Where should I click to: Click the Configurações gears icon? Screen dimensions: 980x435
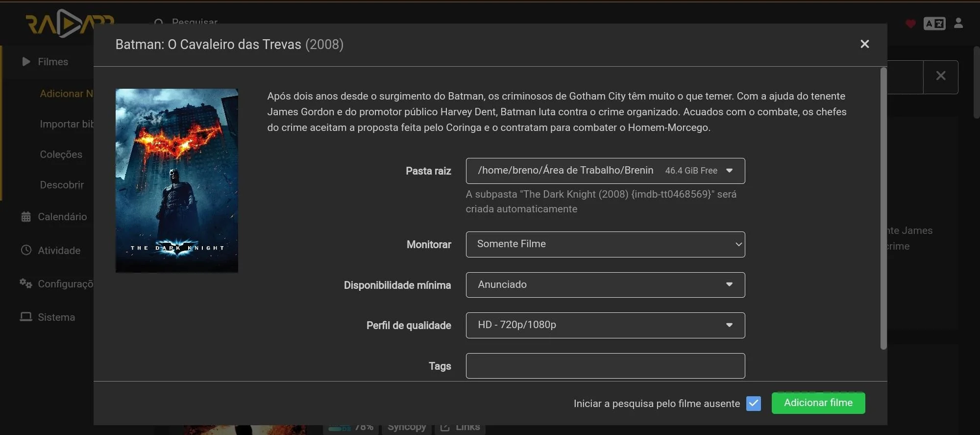tap(26, 283)
